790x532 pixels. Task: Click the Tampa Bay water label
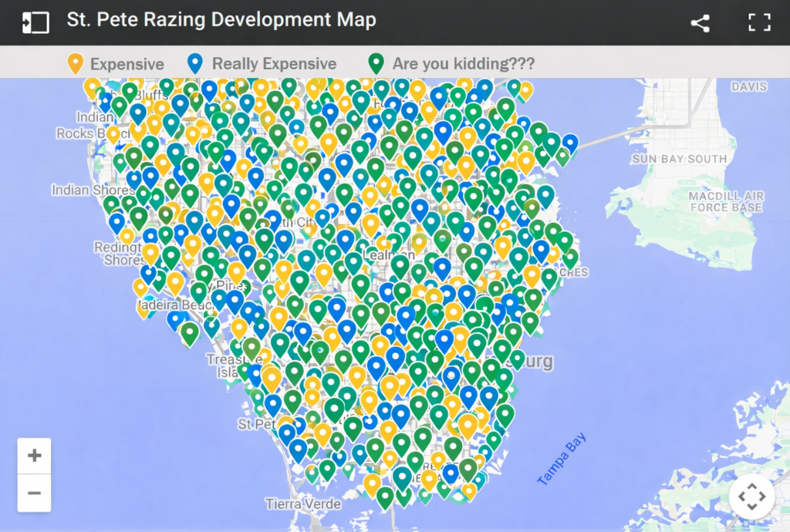click(x=562, y=460)
